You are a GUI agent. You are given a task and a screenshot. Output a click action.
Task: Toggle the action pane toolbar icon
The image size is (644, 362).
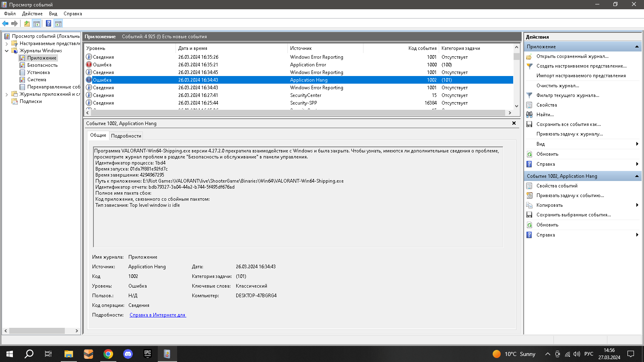click(58, 23)
